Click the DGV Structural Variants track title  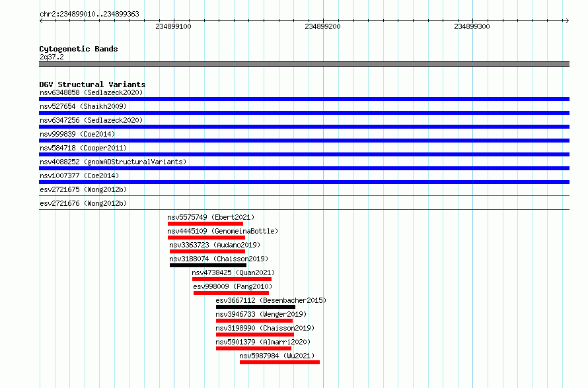click(92, 84)
